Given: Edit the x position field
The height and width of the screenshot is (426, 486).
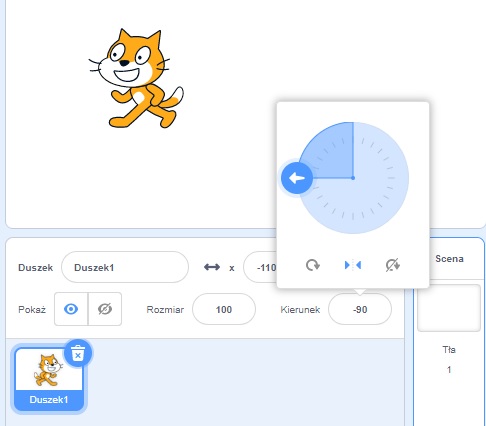Looking at the screenshot, I should [260, 267].
